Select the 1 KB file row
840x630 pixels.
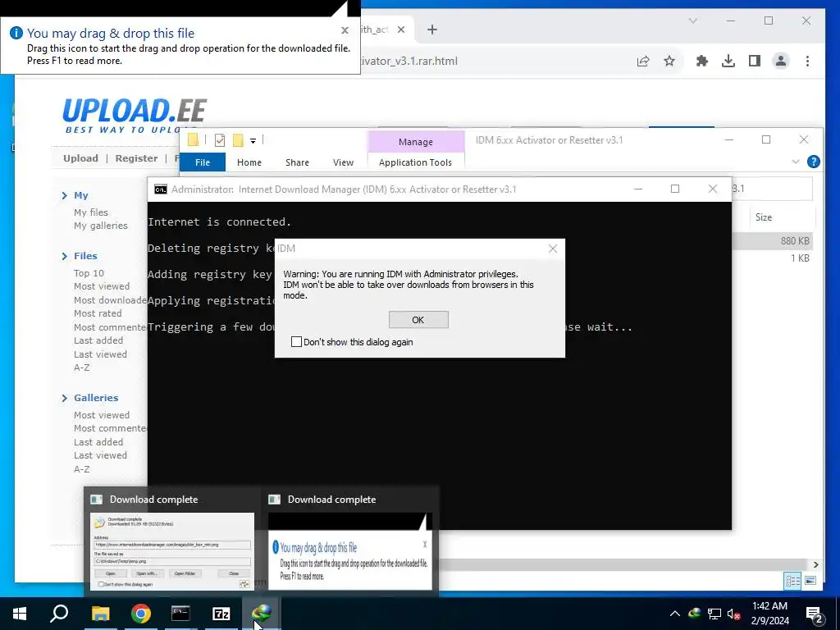tap(771, 258)
